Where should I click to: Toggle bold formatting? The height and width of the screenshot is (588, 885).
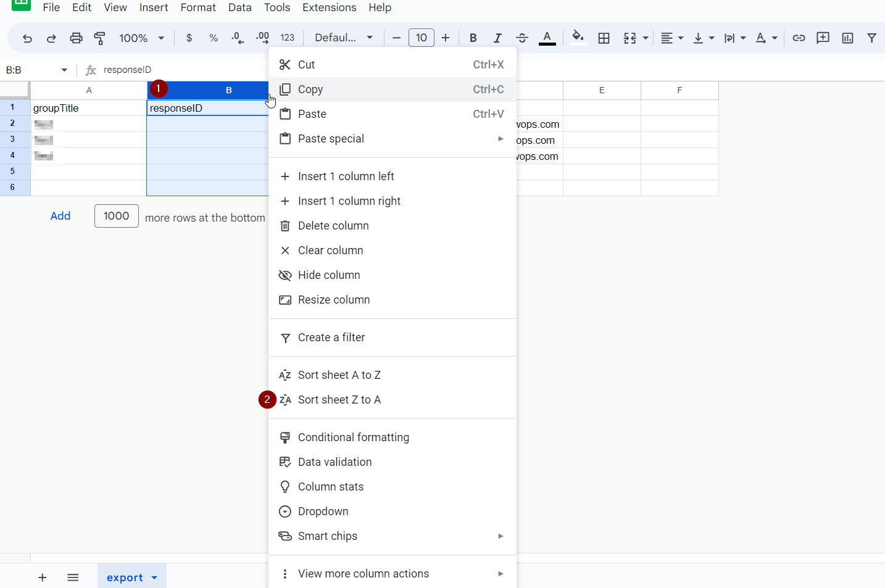(473, 38)
